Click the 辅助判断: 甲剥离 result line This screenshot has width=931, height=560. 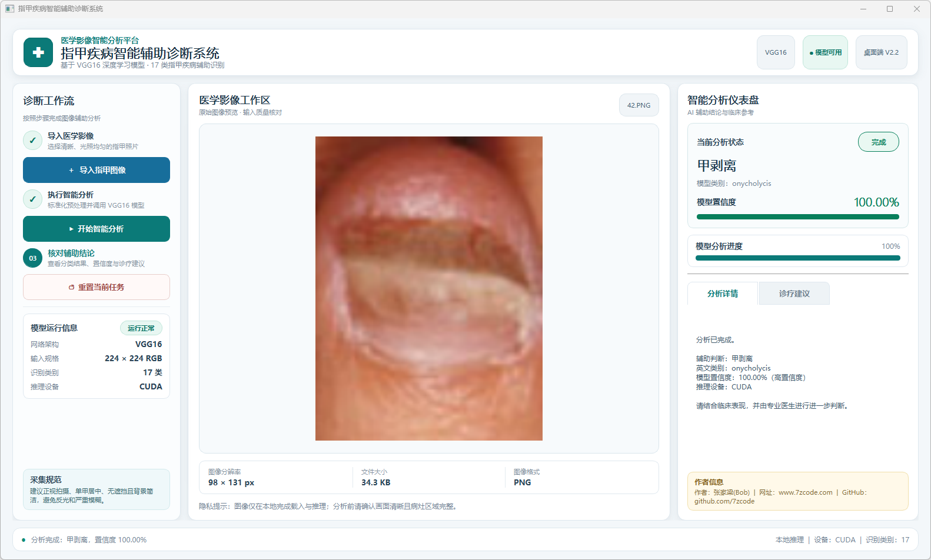[724, 358]
